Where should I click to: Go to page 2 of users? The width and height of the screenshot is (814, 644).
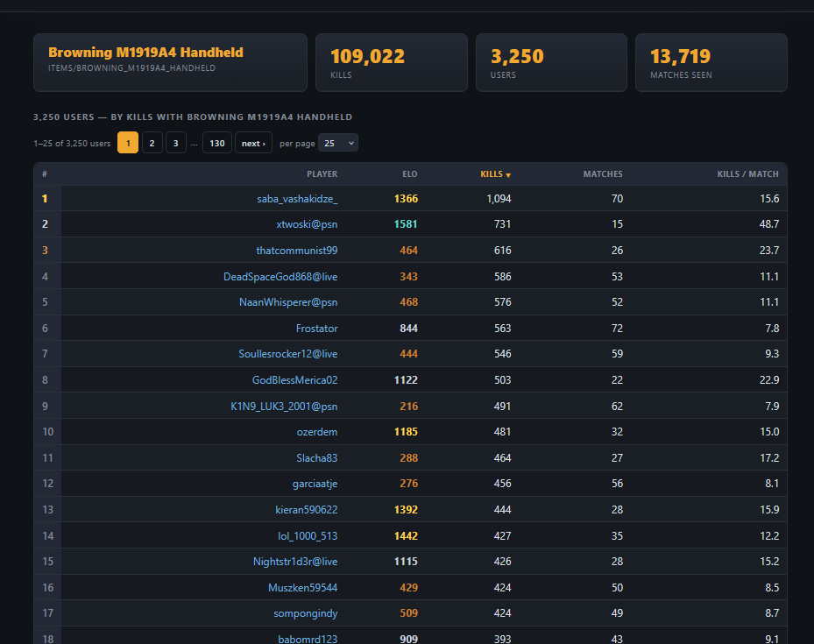152,143
